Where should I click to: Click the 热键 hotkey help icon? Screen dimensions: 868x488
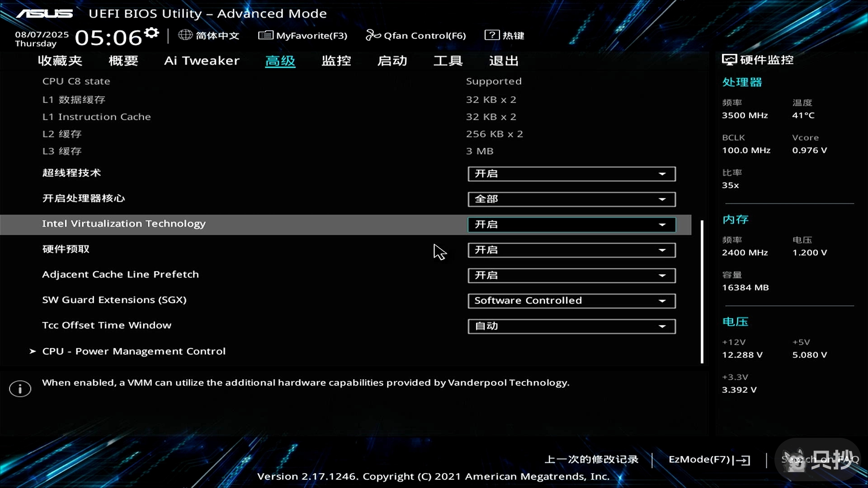[492, 35]
